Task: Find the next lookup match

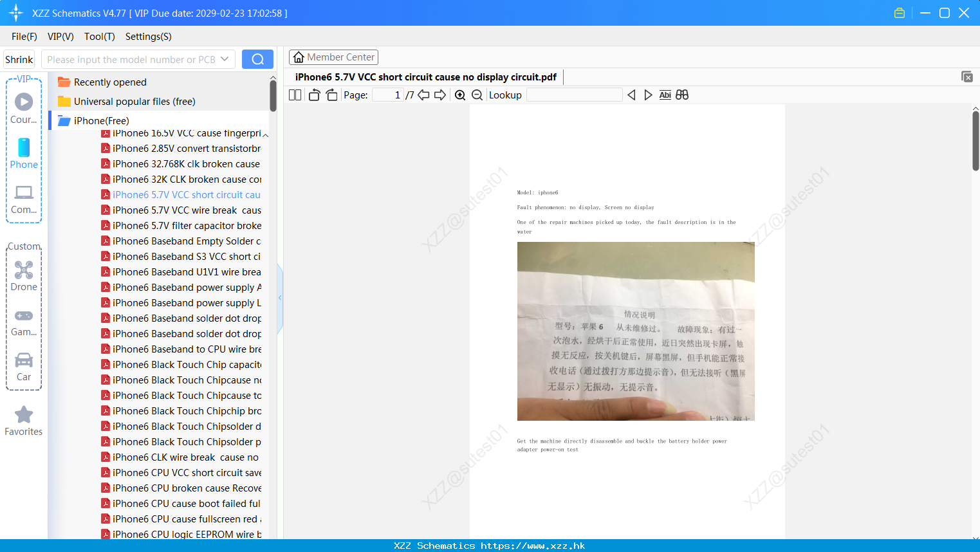Action: 648,95
